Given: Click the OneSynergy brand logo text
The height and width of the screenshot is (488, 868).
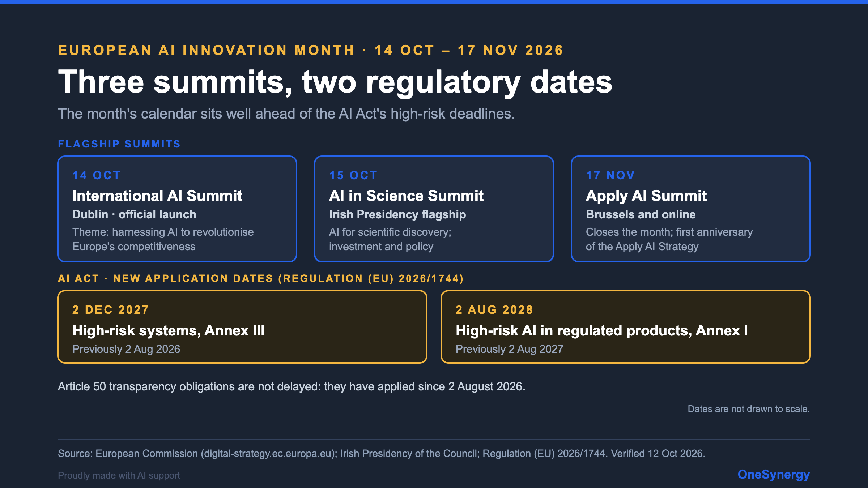Looking at the screenshot, I should pos(774,475).
